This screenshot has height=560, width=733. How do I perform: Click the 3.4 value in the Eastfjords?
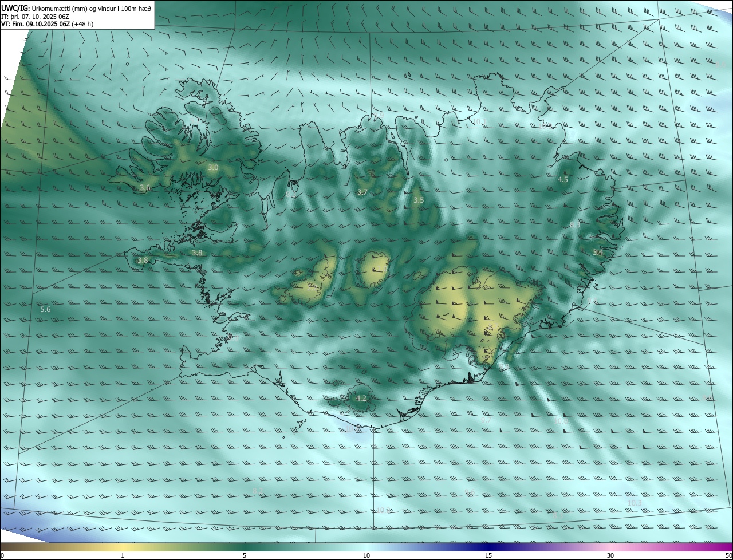(x=598, y=253)
